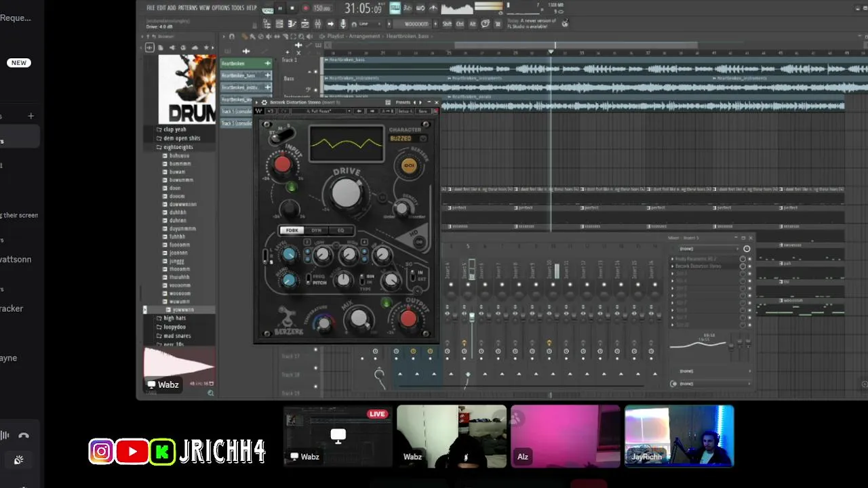Toggle the green input LED button

(292, 186)
